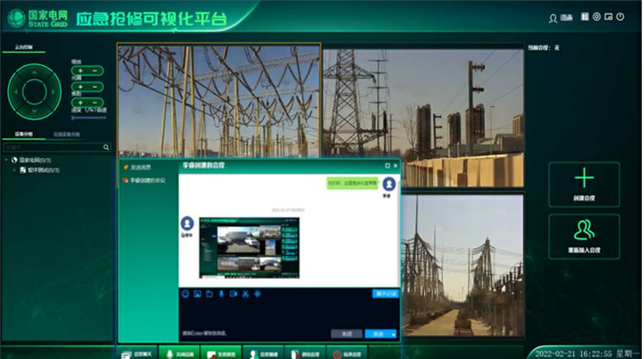Select the scissors screenshot icon in chat
Screen dimensions: 644x359
[245, 294]
